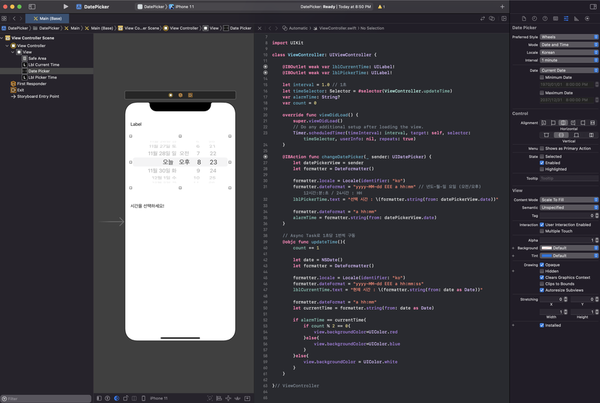Open the Locale dropdown showing Korean

(569, 52)
